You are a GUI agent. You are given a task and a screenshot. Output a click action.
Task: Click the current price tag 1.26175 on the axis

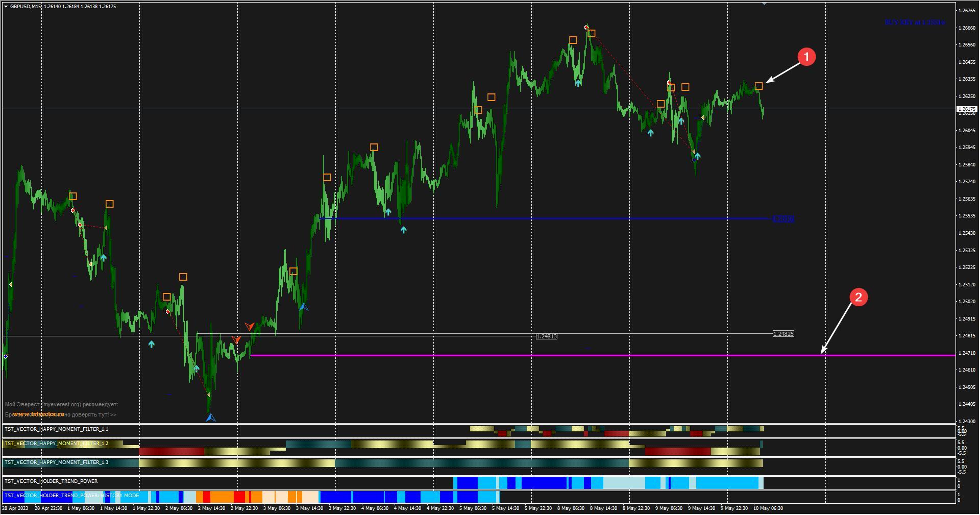coord(967,109)
